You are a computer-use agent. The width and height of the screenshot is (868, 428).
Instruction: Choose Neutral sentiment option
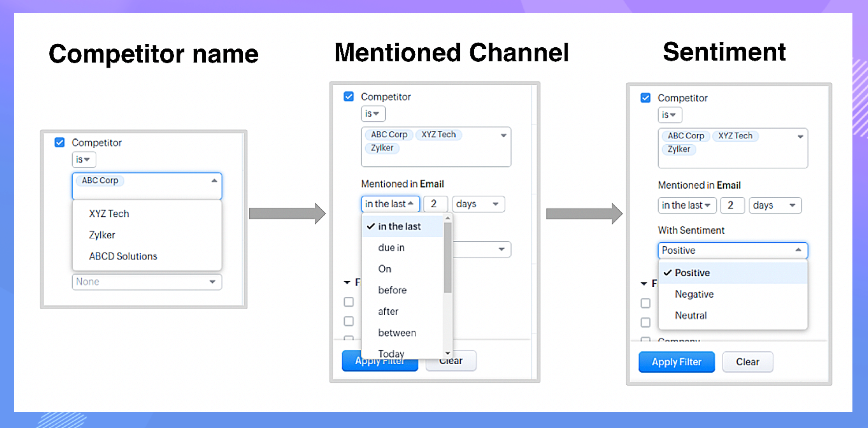point(691,315)
